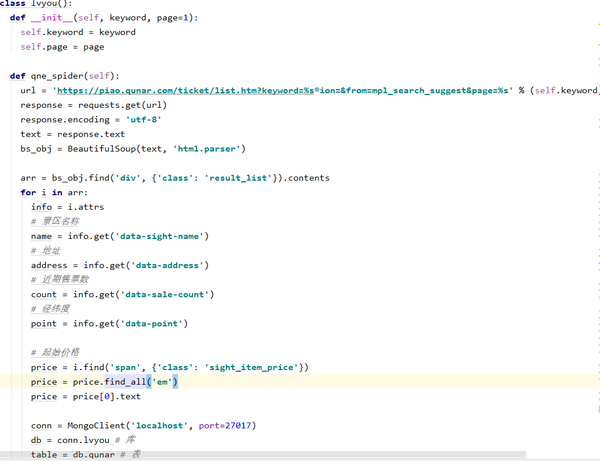This screenshot has width=600, height=461.
Task: Click the line 'info = i.attrs'
Action: [67, 207]
